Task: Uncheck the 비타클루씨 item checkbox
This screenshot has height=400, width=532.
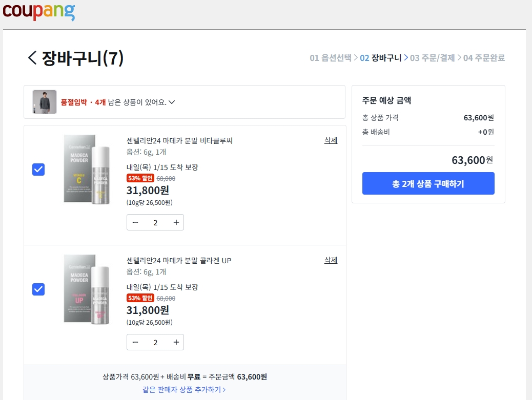Action: pos(38,170)
